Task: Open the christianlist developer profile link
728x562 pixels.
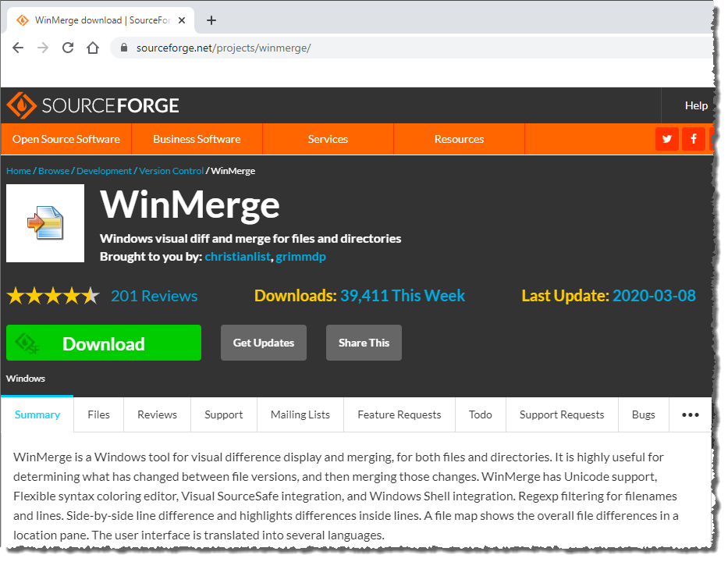Action: (x=237, y=256)
